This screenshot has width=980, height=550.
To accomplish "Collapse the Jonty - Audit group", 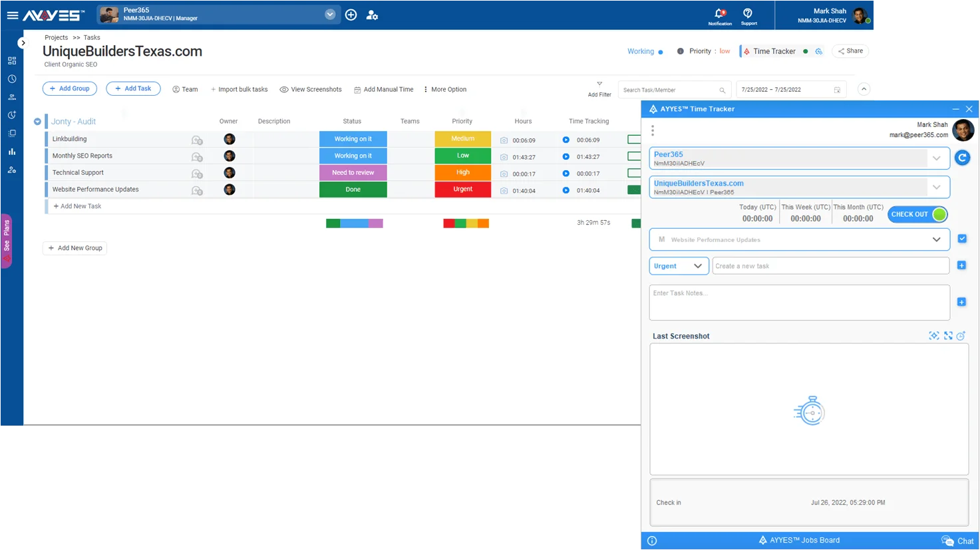I will (x=37, y=122).
